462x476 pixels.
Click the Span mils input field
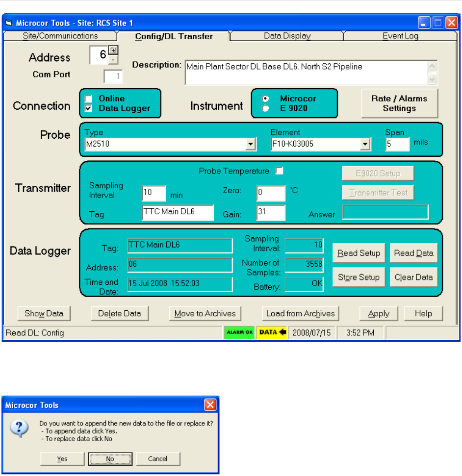pos(397,144)
